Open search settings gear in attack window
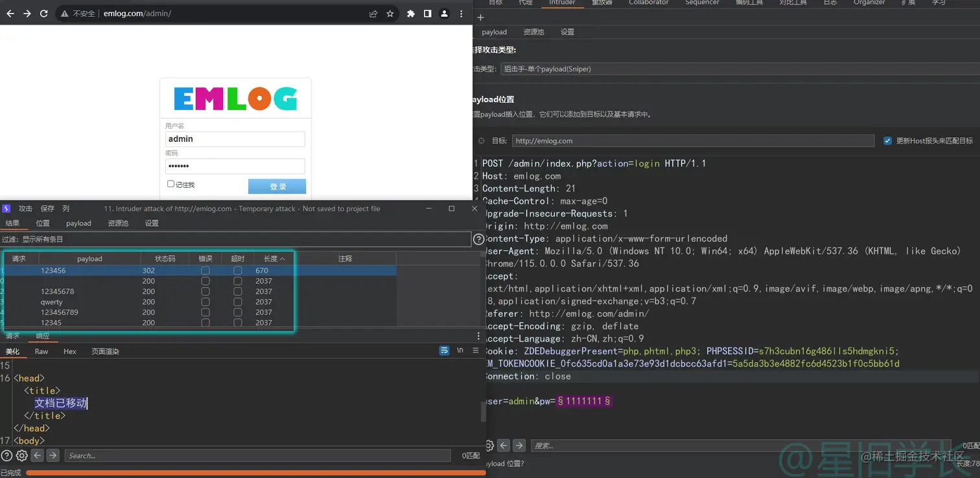Screen dimensions: 980x478 pos(21,455)
